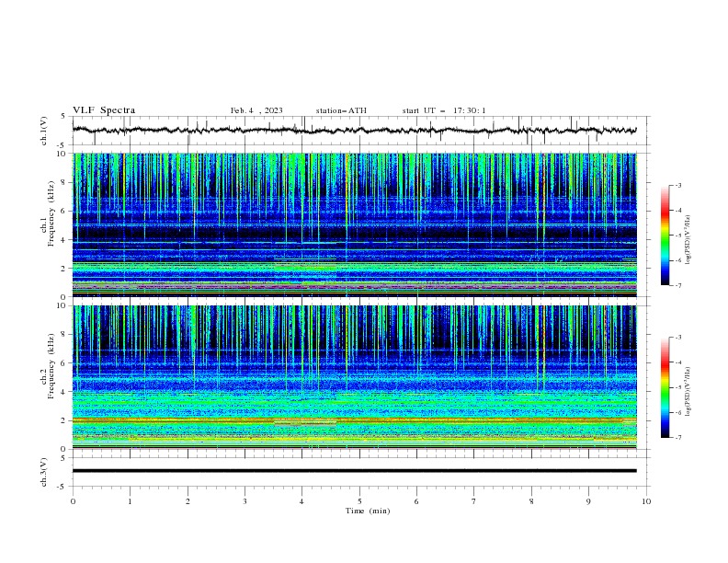Click the "-4" tick on ch.2 colorbar
728x563 pixels.
(x=677, y=362)
